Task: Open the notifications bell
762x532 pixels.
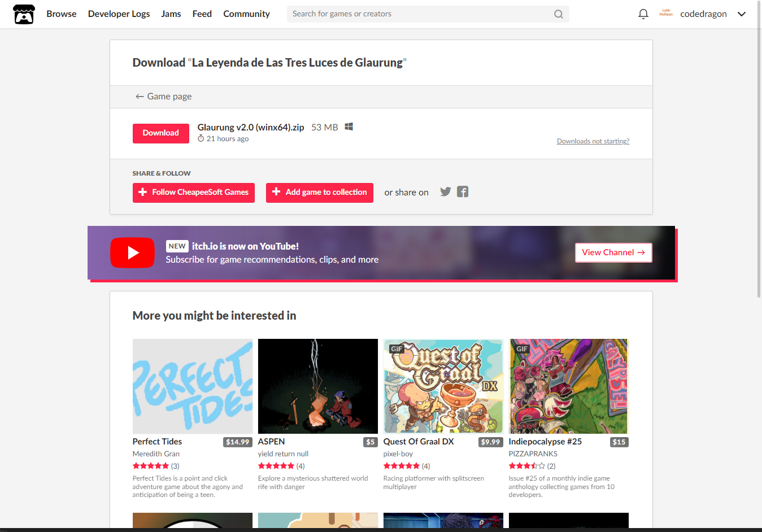Action: pos(643,14)
